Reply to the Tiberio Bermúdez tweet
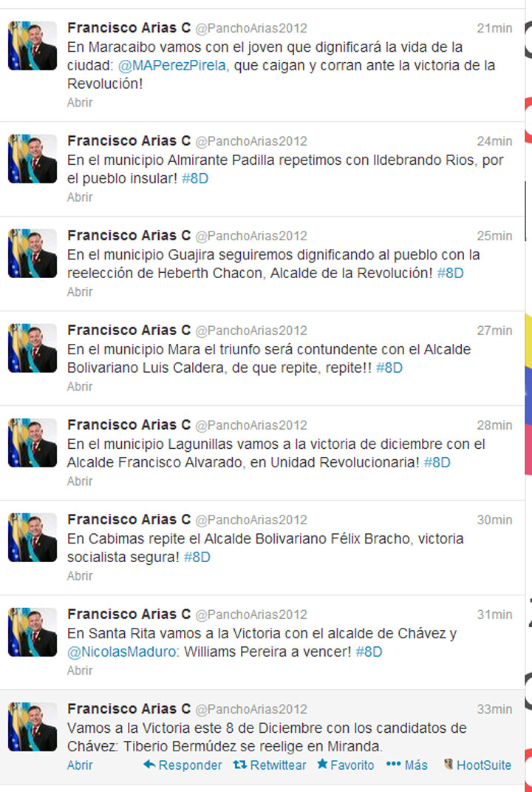 [x=183, y=765]
